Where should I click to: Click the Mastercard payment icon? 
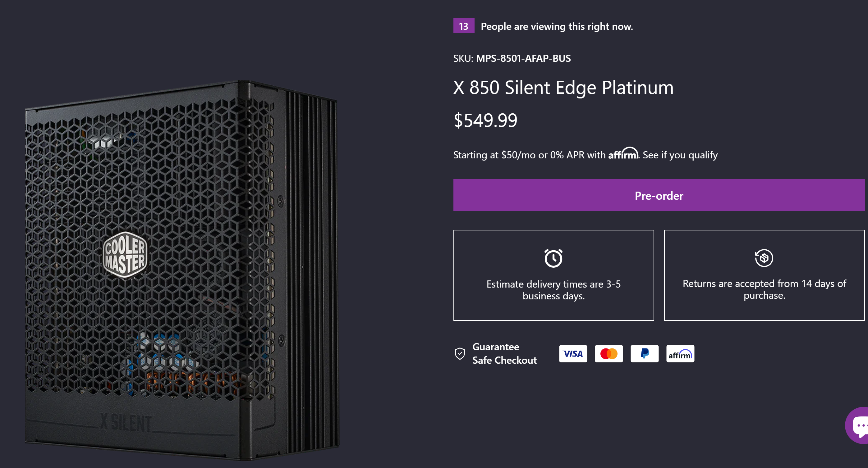(609, 353)
